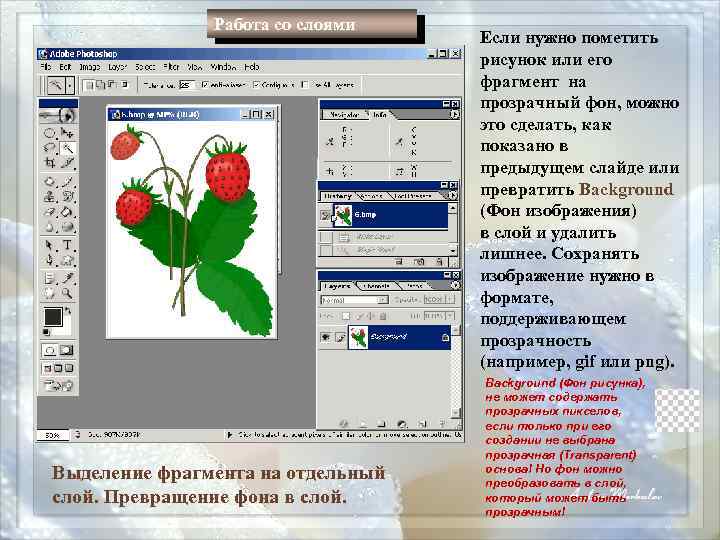
Task: Select the History Brush tool
Action: (67, 197)
